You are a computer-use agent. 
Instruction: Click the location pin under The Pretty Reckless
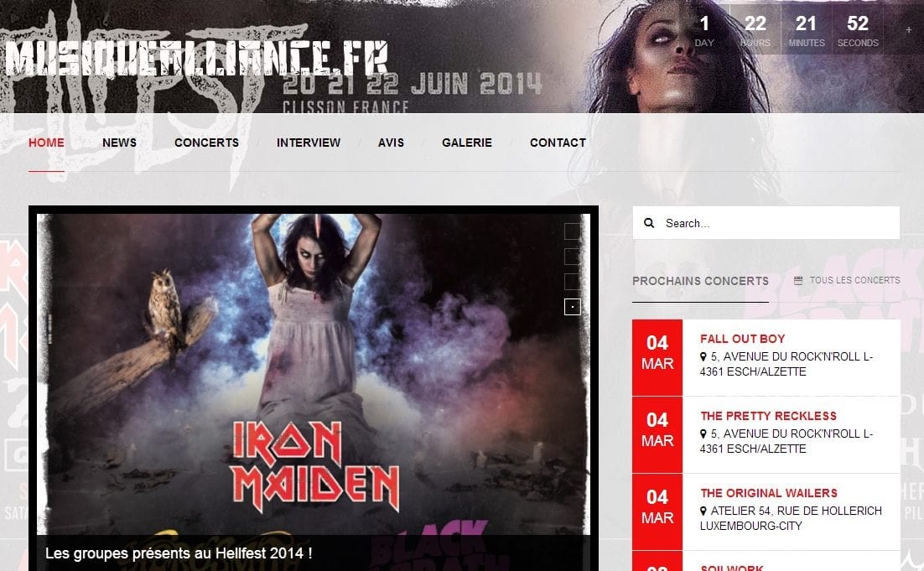(x=703, y=433)
